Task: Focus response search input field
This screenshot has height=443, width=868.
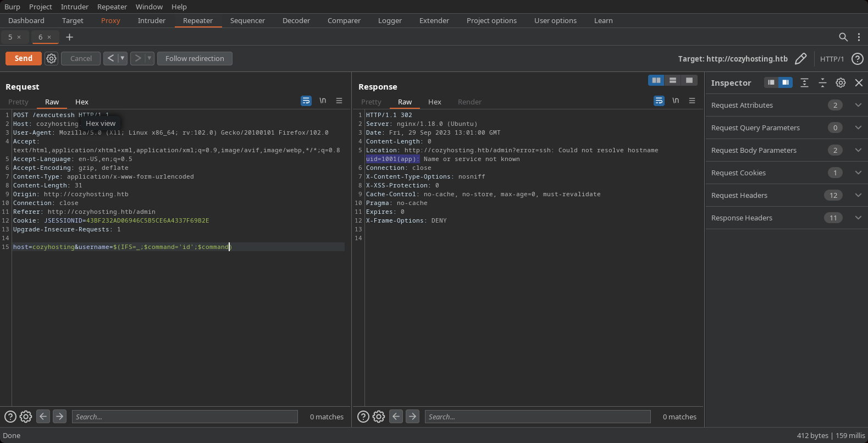Action: click(538, 417)
